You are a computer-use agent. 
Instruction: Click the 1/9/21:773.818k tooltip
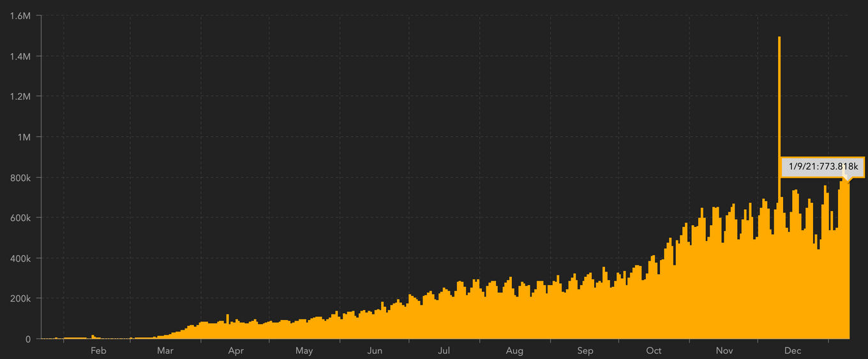click(x=823, y=166)
